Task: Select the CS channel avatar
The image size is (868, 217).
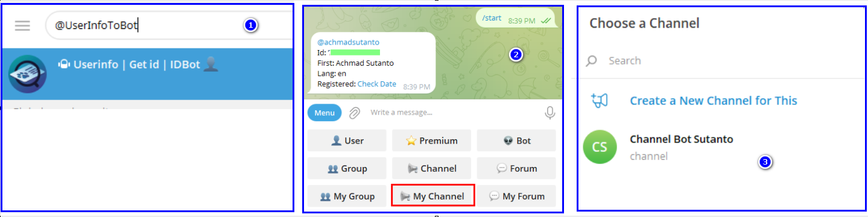Action: point(600,146)
